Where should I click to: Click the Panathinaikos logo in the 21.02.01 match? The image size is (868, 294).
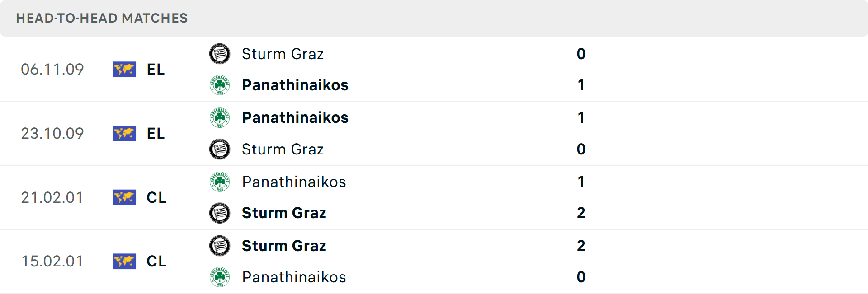220,182
